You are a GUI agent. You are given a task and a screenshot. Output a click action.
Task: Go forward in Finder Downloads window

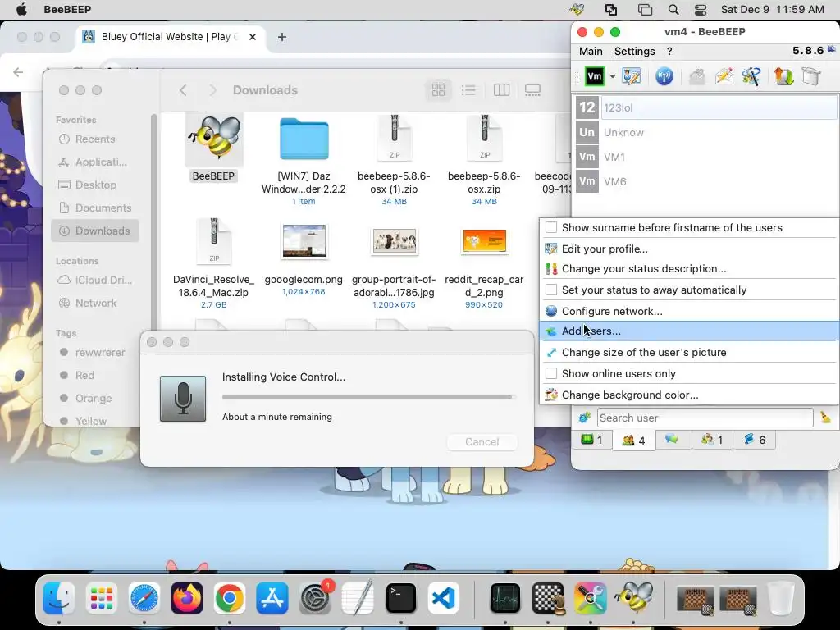click(x=212, y=90)
